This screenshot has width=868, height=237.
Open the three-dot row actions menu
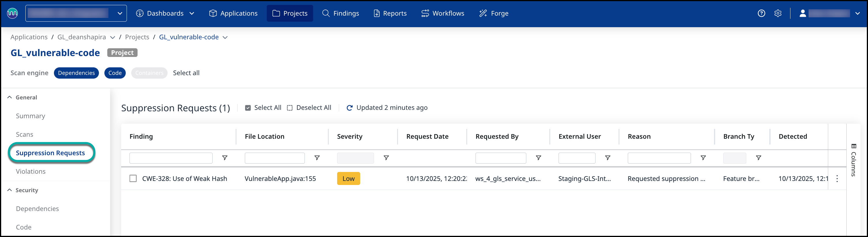click(837, 179)
